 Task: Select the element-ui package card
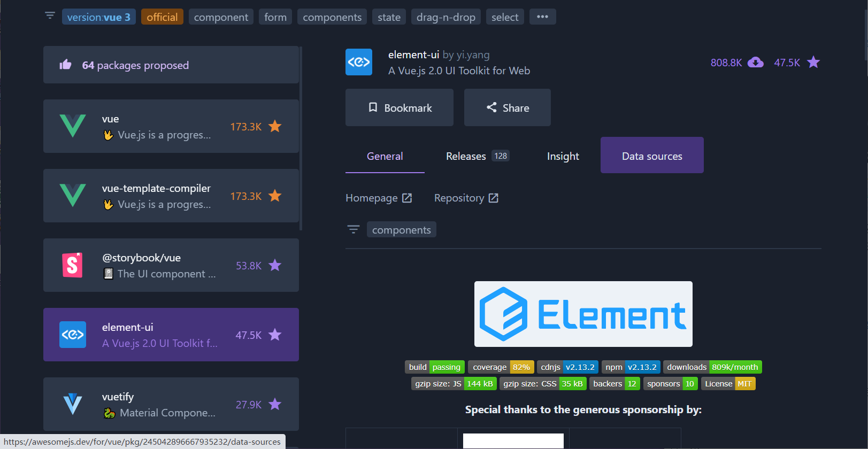(x=171, y=335)
